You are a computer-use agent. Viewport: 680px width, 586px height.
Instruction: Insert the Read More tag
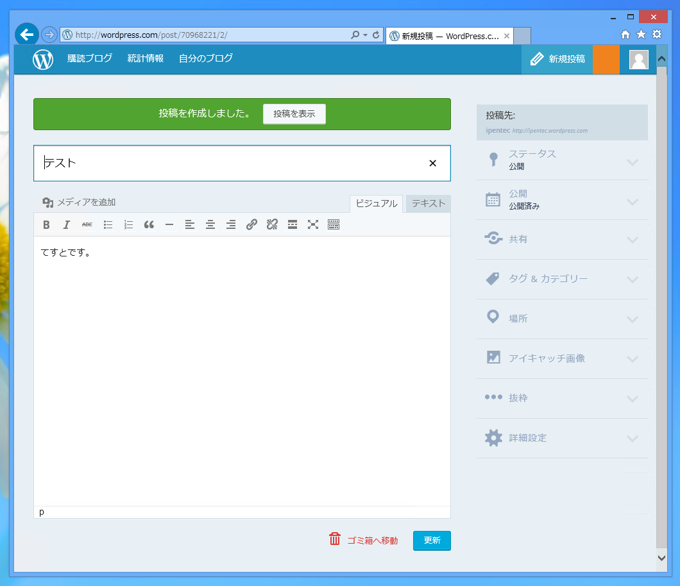[x=292, y=225]
